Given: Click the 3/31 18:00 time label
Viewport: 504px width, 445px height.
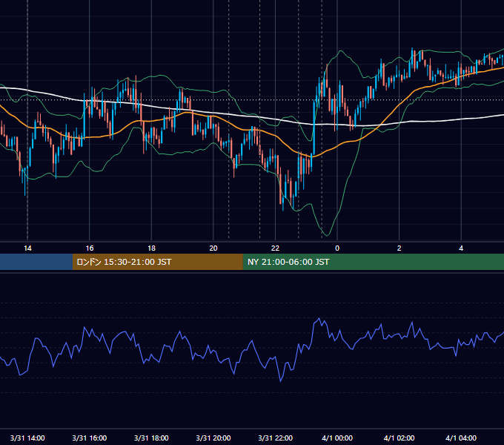Looking at the screenshot, I should coord(151,438).
